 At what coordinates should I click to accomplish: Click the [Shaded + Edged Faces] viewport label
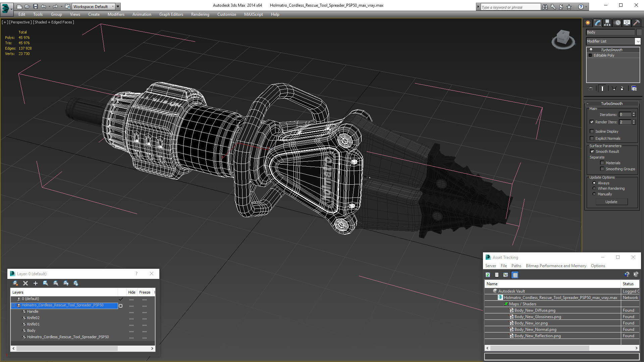(x=53, y=22)
